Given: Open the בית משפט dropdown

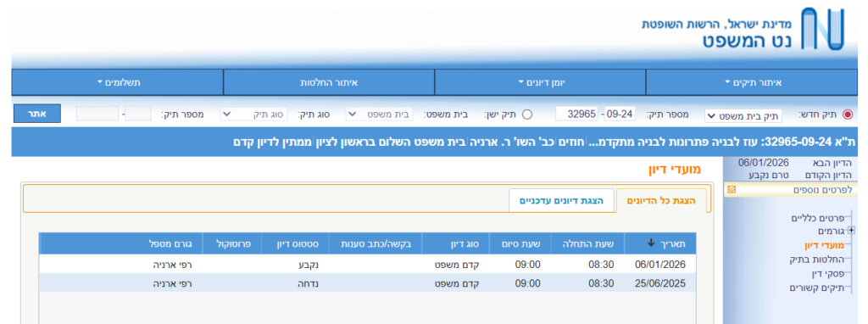Looking at the screenshot, I should [380, 115].
